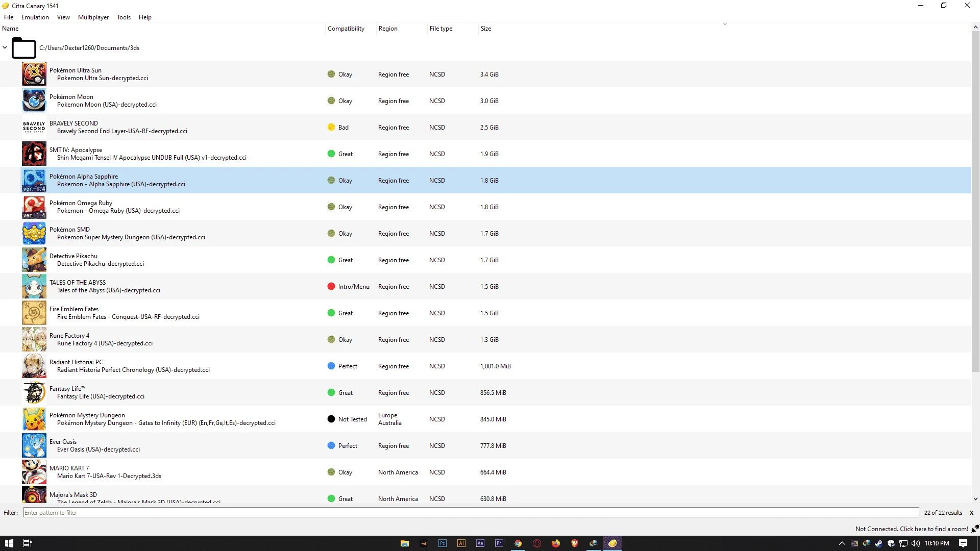
Task: Select the Radiant Historia: PC game icon
Action: (34, 366)
